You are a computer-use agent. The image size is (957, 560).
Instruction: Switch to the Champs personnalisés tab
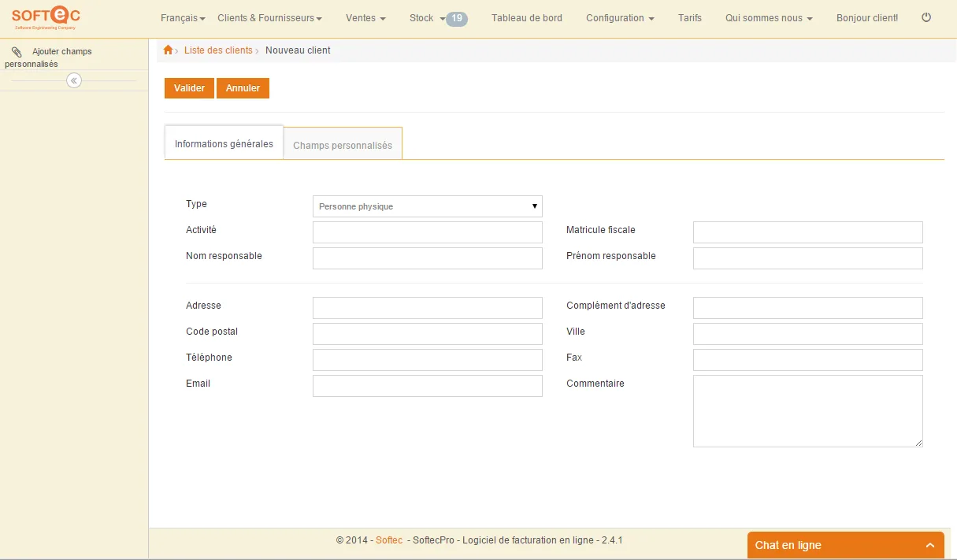pos(343,145)
